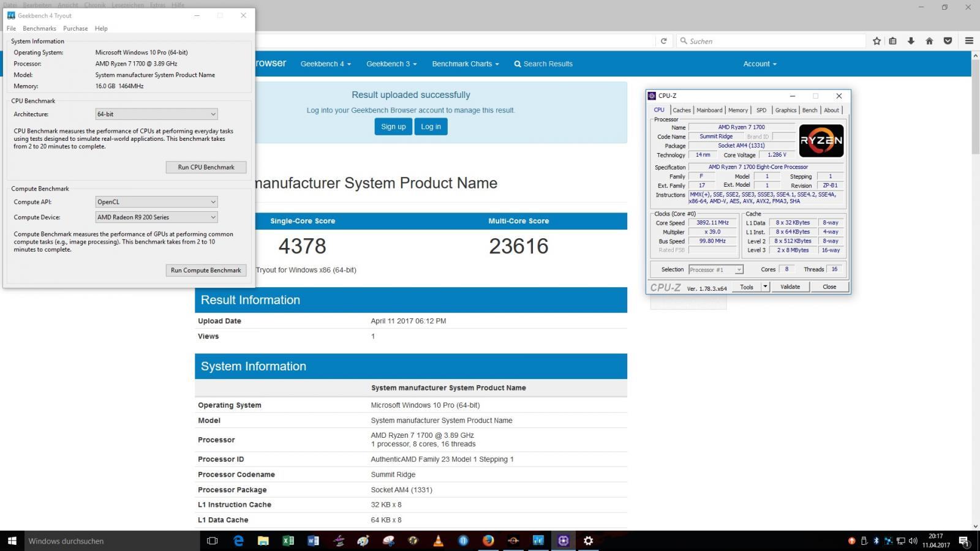The height and width of the screenshot is (551, 980).
Task: Switch to the CPU-Z Memory tab
Action: pyautogui.click(x=738, y=110)
